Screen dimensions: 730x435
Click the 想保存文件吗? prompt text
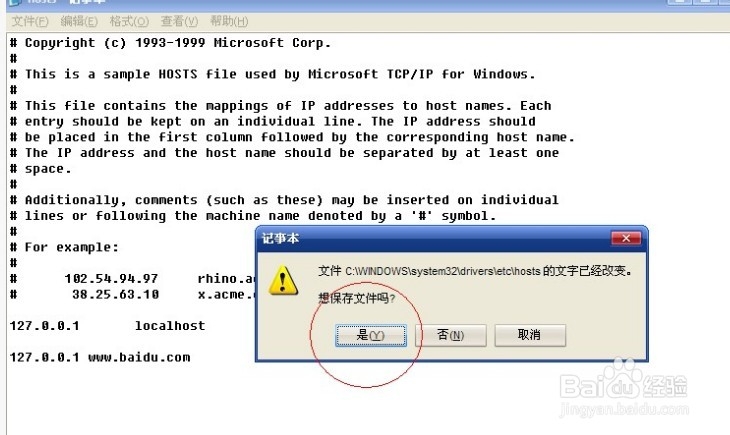coord(357,298)
